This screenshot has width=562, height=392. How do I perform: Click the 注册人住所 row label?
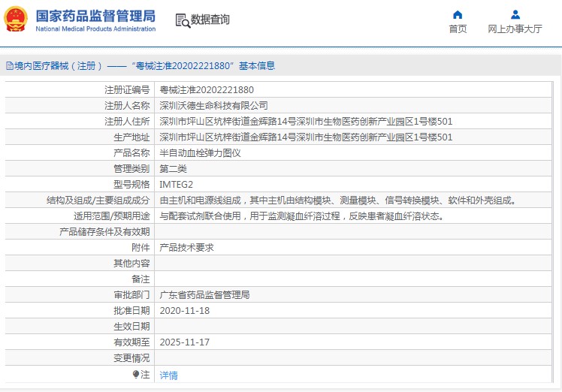coord(127,122)
